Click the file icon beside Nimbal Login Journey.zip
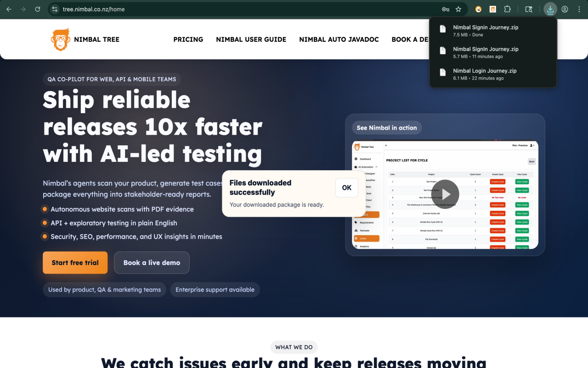This screenshot has height=368, width=588. coord(443,72)
